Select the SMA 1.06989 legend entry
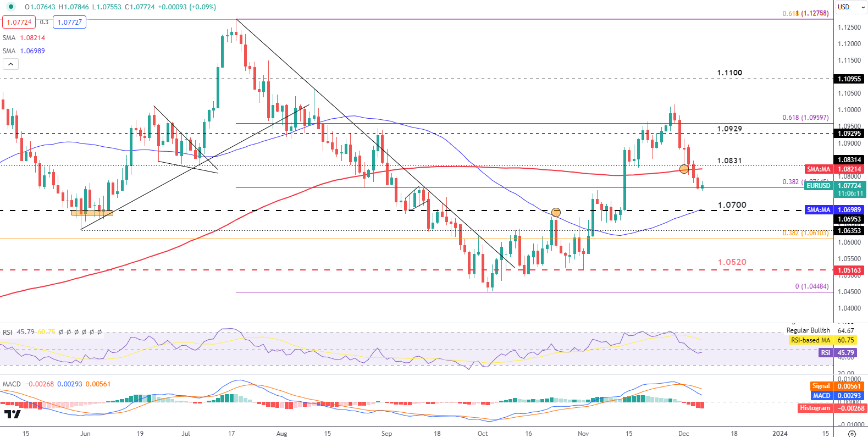Screen dimensions: 868x437 click(x=24, y=51)
